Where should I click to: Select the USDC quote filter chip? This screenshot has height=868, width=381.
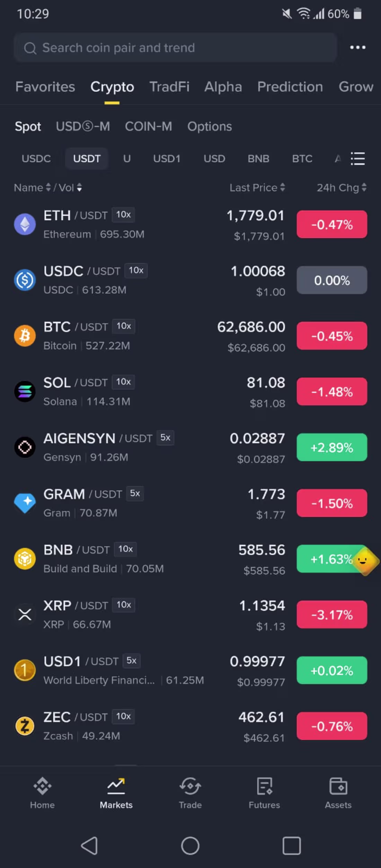(36, 159)
